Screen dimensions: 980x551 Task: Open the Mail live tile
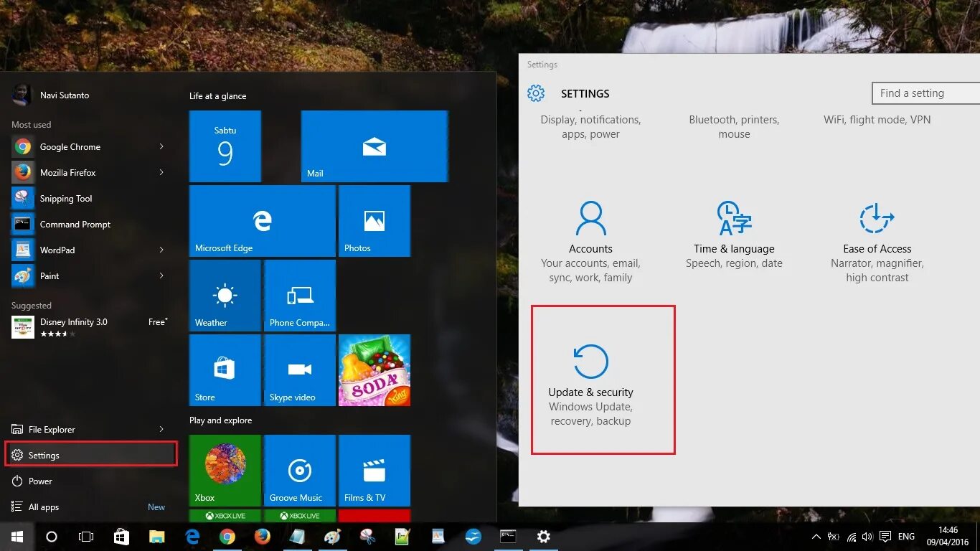pos(374,146)
